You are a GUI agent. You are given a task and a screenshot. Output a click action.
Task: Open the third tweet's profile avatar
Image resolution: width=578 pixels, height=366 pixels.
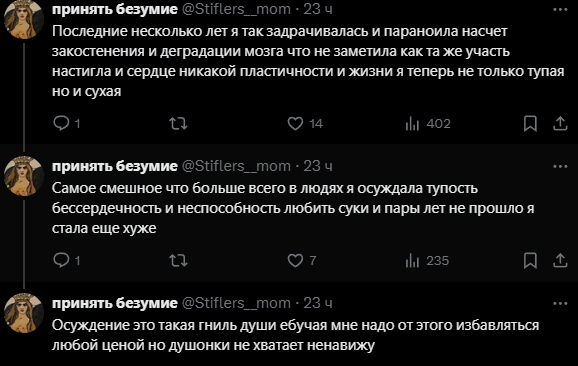(24, 313)
